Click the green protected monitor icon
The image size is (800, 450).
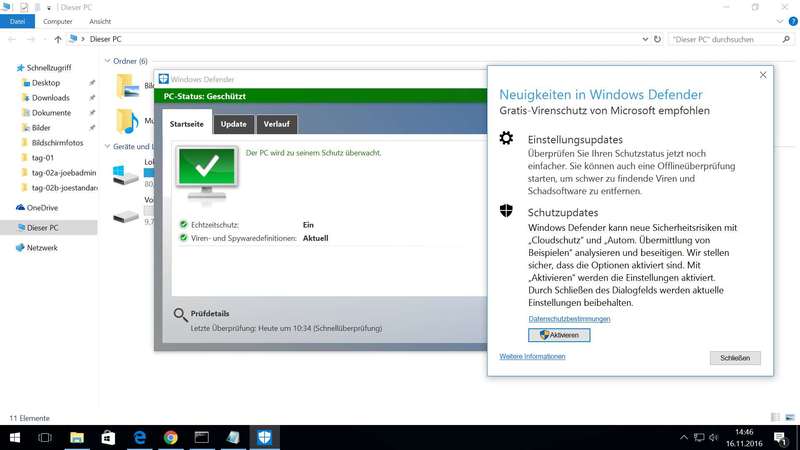click(207, 173)
